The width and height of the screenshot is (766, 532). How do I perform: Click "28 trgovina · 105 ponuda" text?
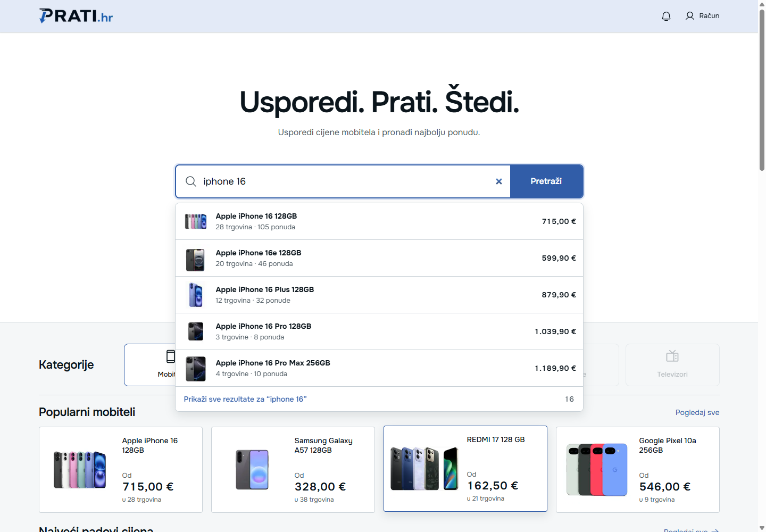(255, 227)
